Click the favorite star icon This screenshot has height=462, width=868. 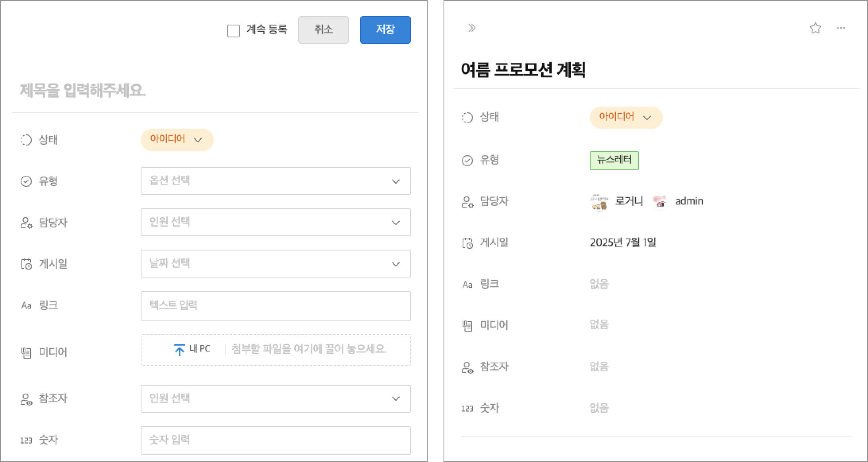point(815,28)
